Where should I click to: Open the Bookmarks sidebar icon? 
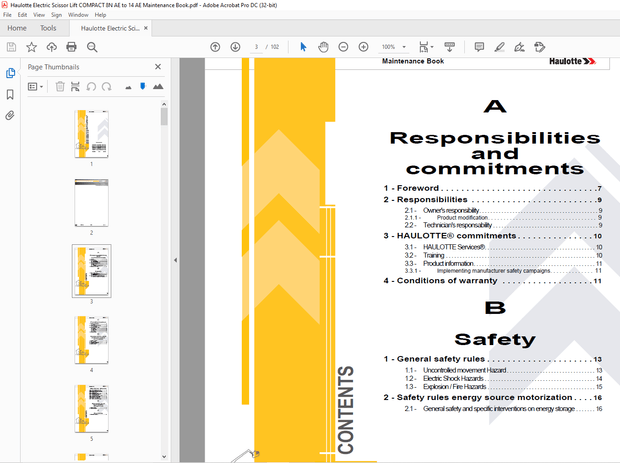[10, 94]
